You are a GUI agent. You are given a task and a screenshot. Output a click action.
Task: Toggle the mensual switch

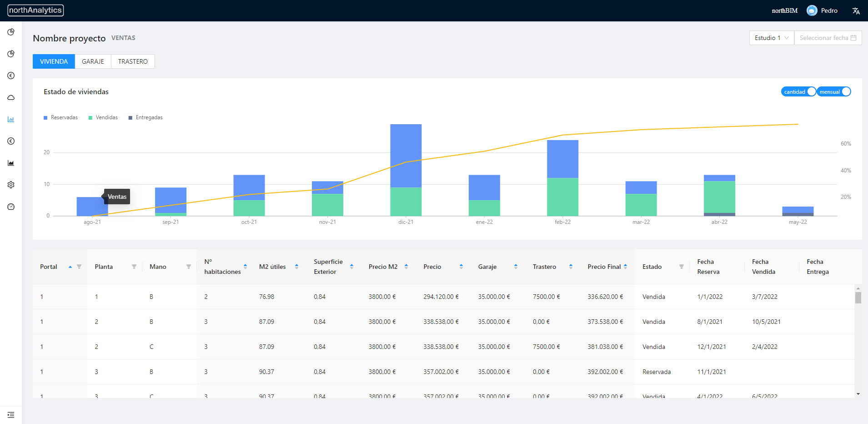tap(834, 92)
